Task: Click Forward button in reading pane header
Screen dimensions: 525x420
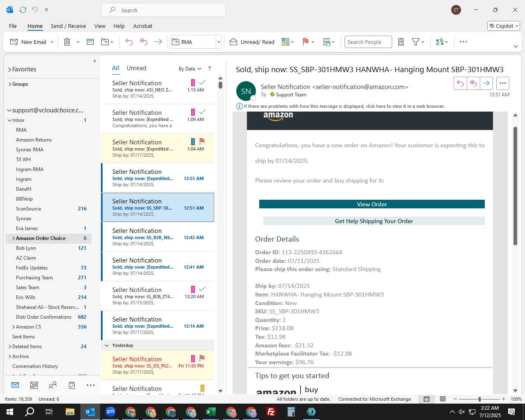Action: pos(486,83)
